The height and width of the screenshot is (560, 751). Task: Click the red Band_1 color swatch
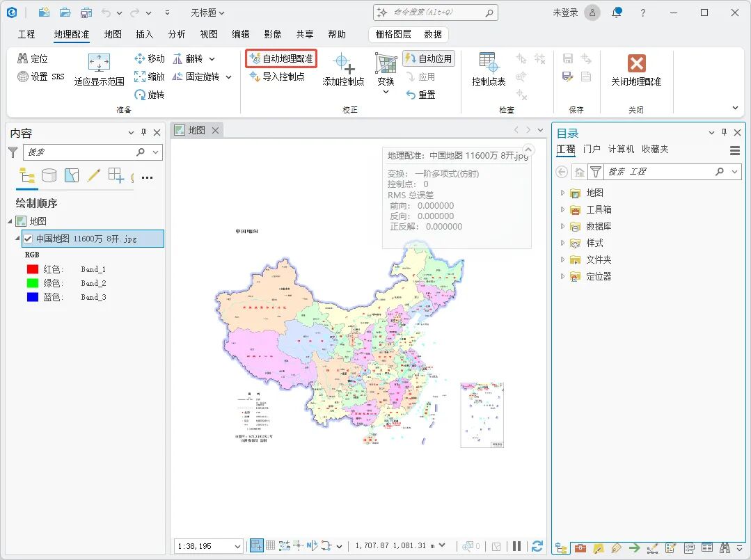(x=33, y=269)
